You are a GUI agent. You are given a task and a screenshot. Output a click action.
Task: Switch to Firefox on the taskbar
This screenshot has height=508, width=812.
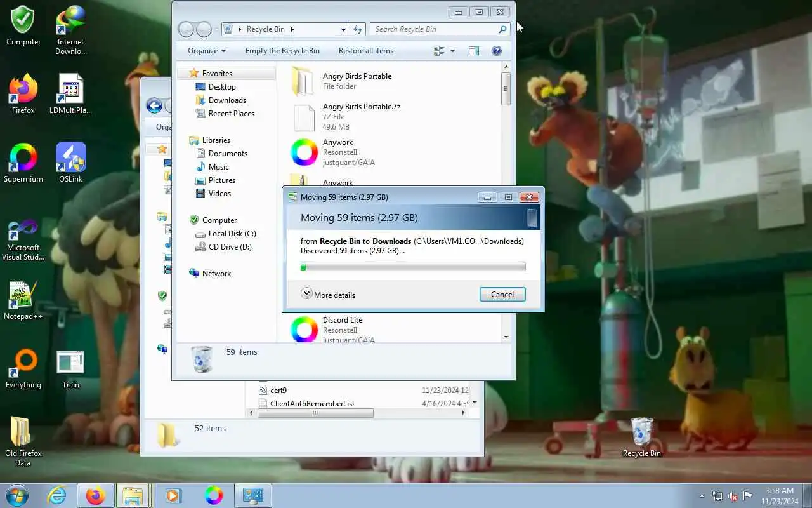click(x=96, y=495)
